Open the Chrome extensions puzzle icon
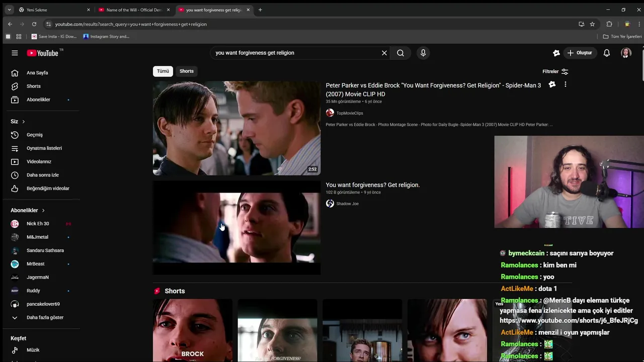644x362 pixels. [609, 24]
